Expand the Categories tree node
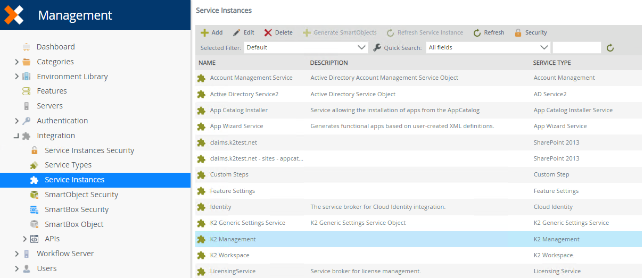This screenshot has width=644, height=278. [x=17, y=62]
